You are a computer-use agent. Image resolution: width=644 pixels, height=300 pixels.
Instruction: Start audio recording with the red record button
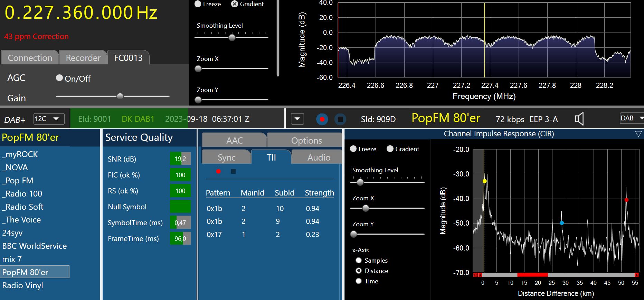coord(322,119)
